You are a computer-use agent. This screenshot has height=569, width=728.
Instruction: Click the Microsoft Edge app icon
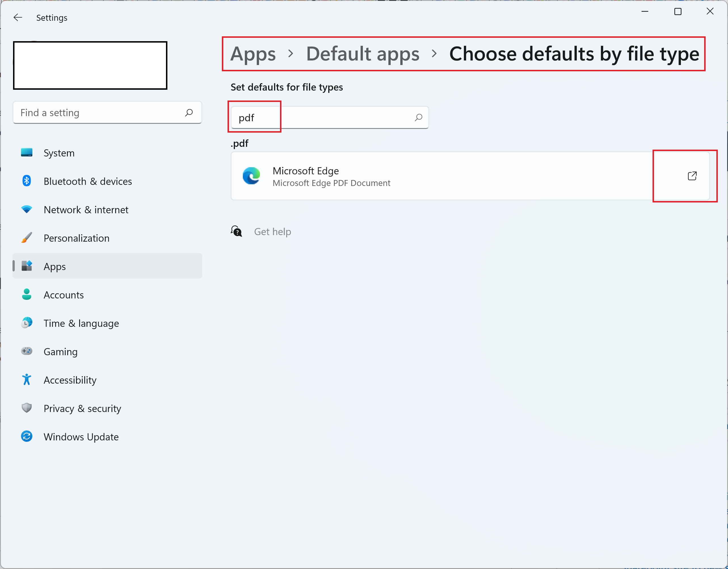tap(251, 176)
